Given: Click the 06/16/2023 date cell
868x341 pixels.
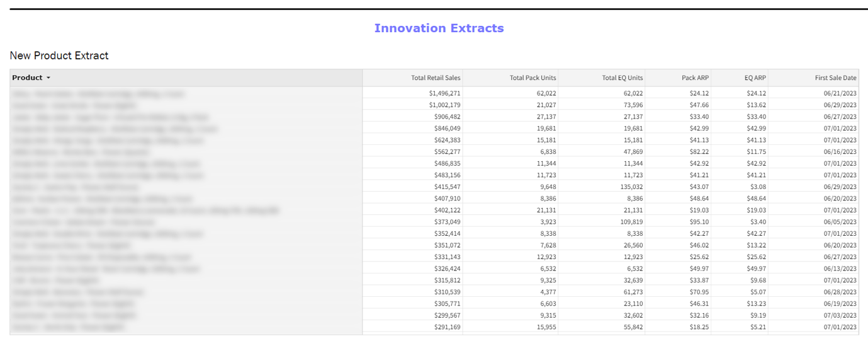Looking at the screenshot, I should point(839,152).
